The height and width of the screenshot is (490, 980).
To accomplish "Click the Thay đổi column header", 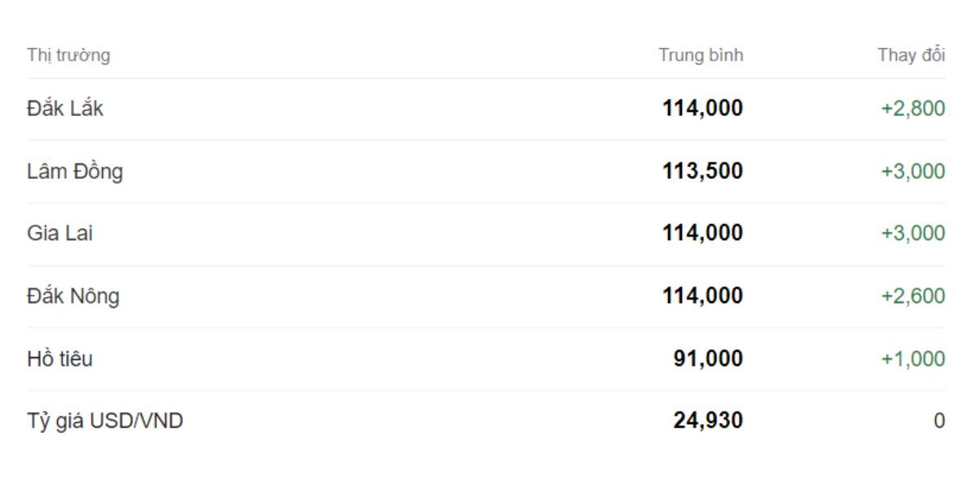I will click(x=911, y=56).
